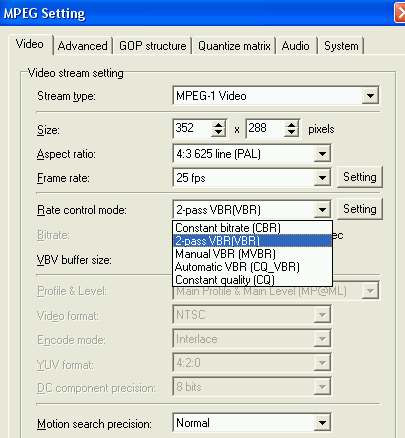
Task: Open the System tab
Action: click(x=341, y=46)
